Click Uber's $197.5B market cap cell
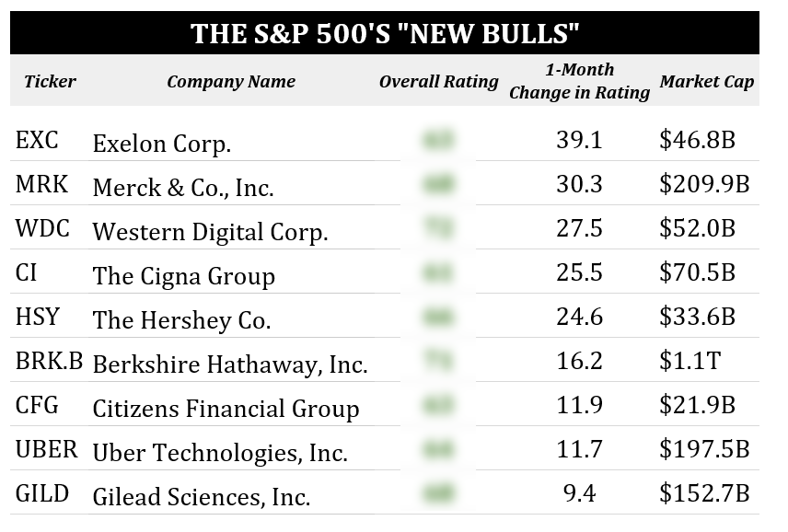 704,450
